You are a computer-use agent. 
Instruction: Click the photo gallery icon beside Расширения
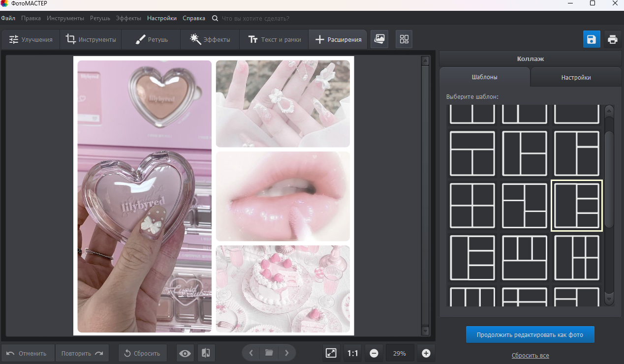379,39
